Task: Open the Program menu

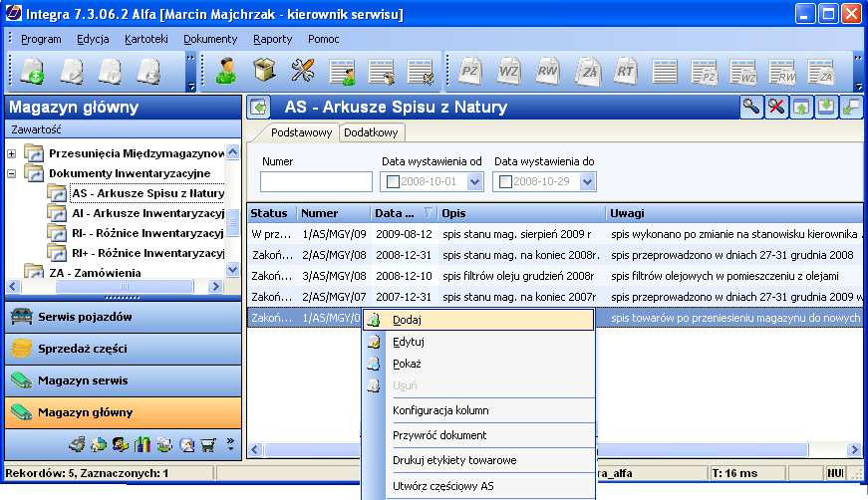Action: point(41,39)
